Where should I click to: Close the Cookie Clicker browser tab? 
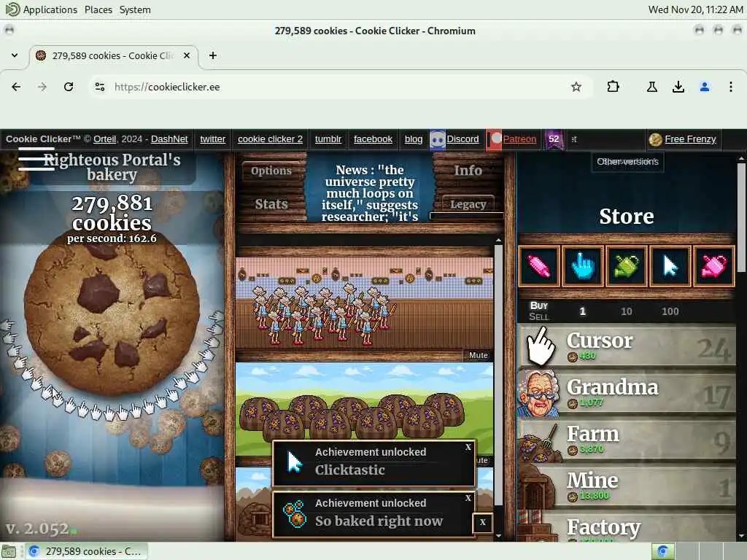(x=187, y=55)
